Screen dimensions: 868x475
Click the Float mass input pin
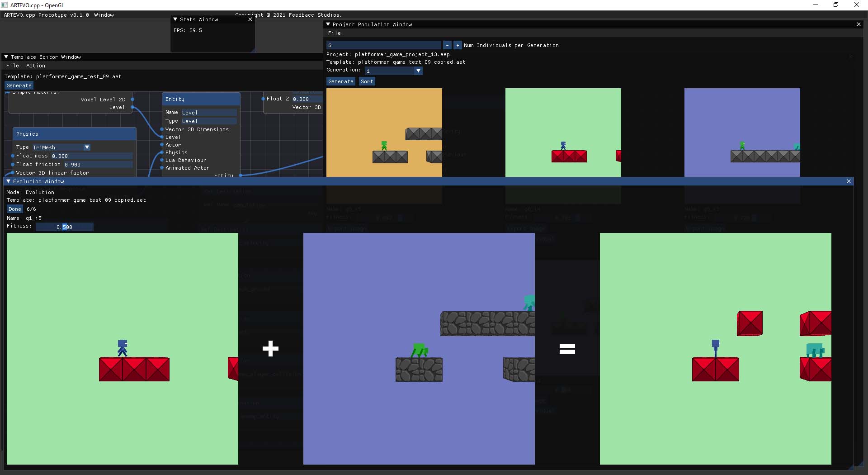coord(13,156)
